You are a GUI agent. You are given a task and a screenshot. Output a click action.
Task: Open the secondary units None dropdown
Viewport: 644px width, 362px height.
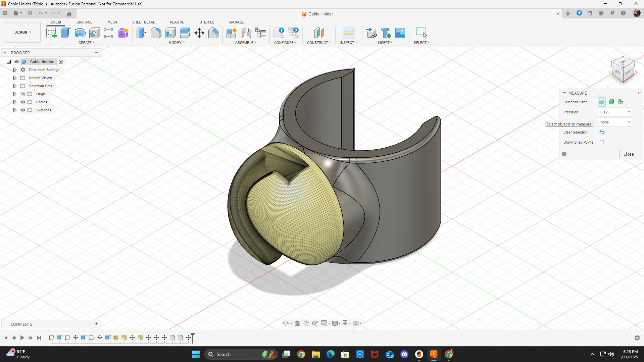(615, 122)
